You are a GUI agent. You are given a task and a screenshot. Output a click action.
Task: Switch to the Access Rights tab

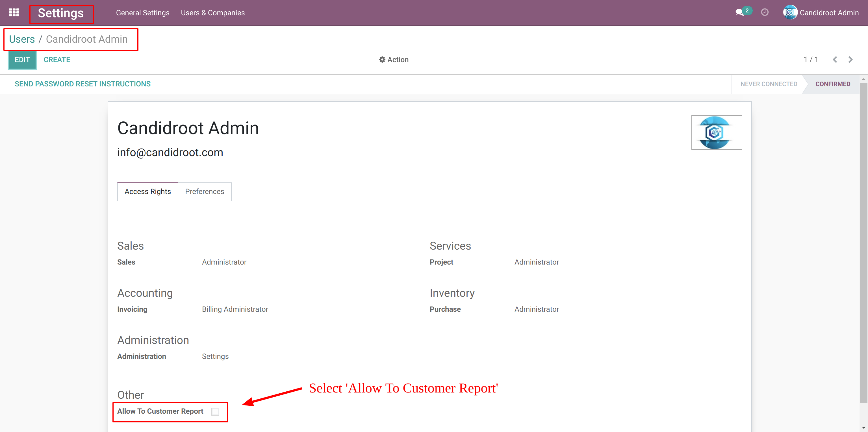tap(147, 192)
